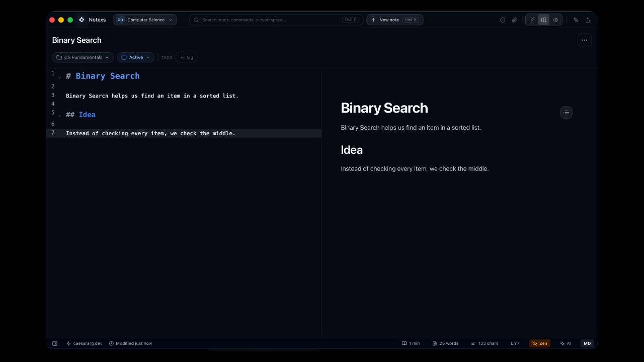644x362 pixels.
Task: Click the share export icon
Action: [588, 20]
